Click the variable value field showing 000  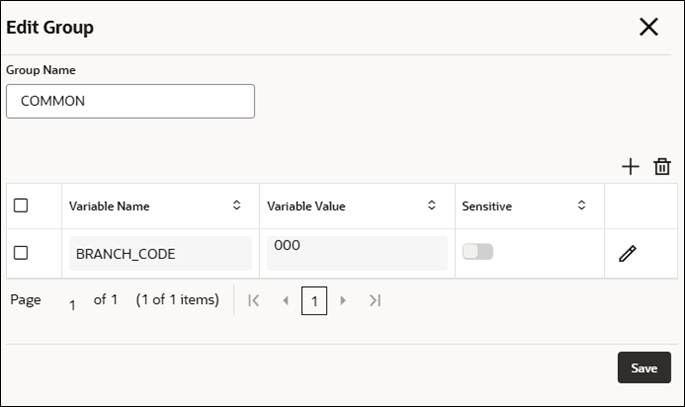pos(357,253)
